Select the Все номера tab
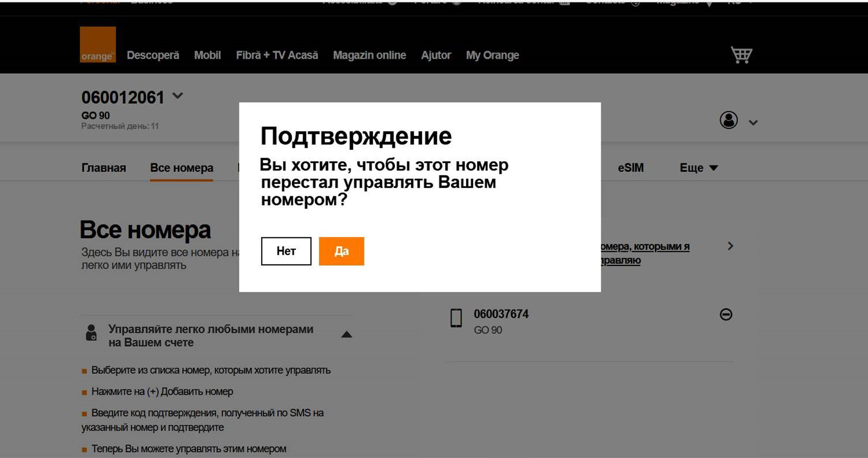Viewport: 868px width, 458px height. (x=181, y=168)
